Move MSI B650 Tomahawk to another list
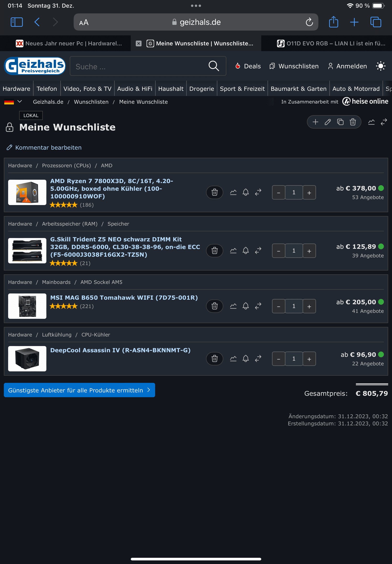This screenshot has height=564, width=392. pyautogui.click(x=258, y=306)
